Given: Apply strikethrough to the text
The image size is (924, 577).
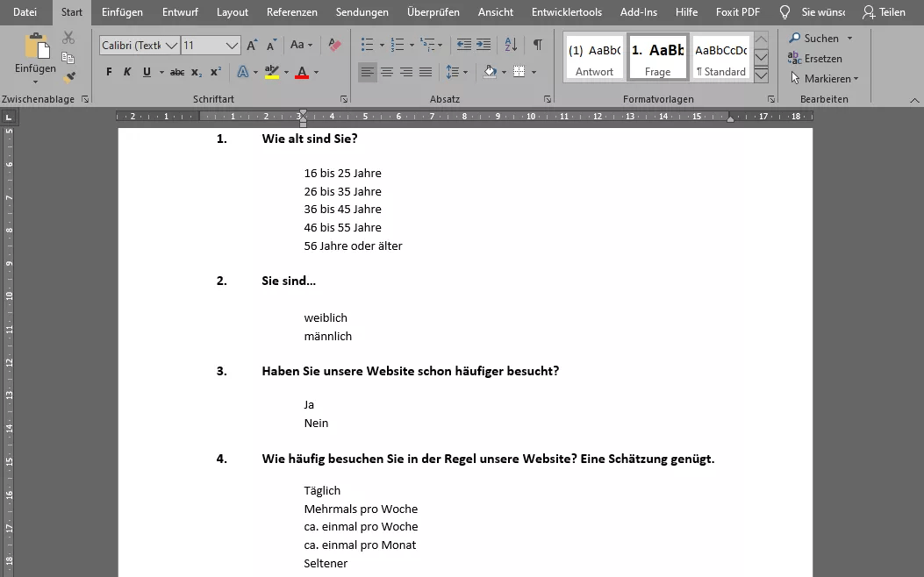Looking at the screenshot, I should tap(177, 72).
